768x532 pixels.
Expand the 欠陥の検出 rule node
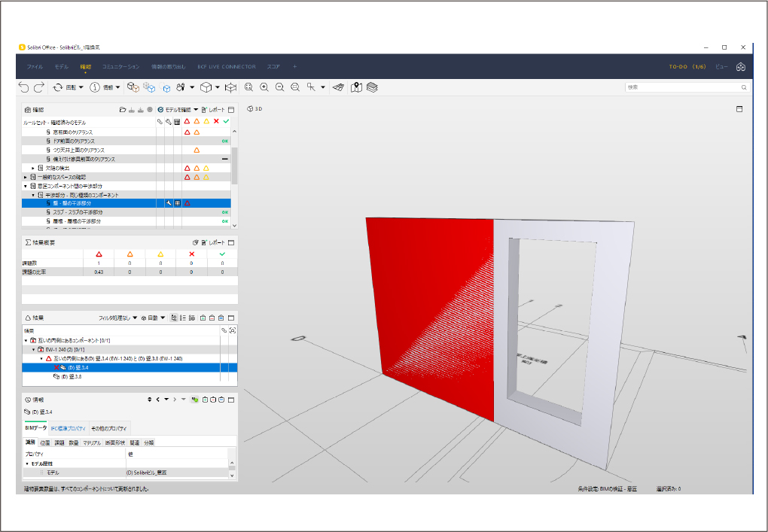33,168
